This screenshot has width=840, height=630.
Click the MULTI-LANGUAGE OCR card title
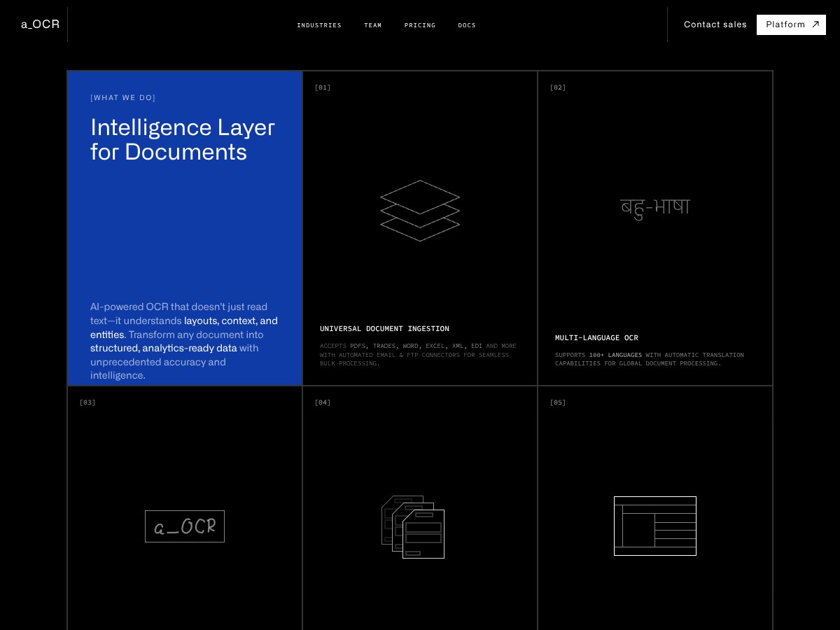[596, 337]
